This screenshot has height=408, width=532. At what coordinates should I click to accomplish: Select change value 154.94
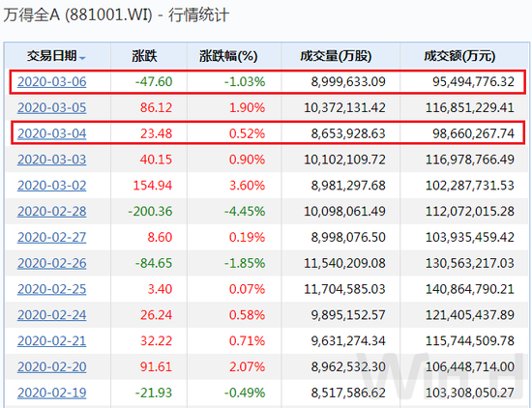(153, 186)
